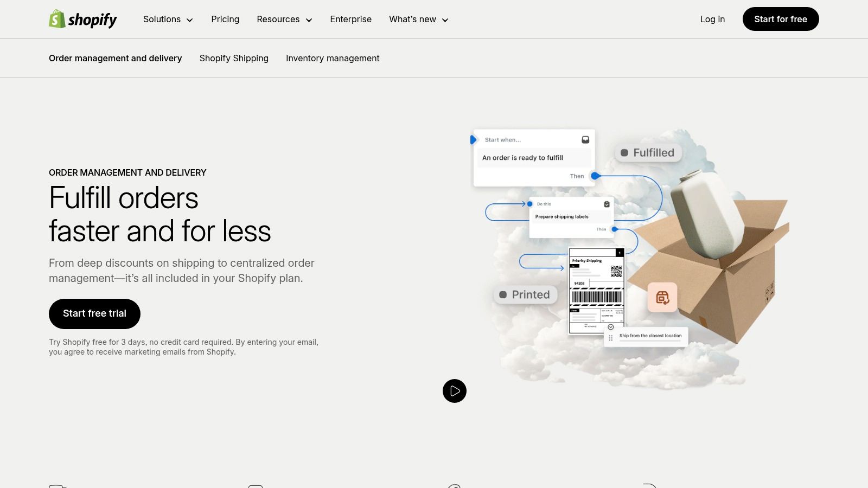
Task: Click the clipboard icon on Do this card
Action: point(607,204)
